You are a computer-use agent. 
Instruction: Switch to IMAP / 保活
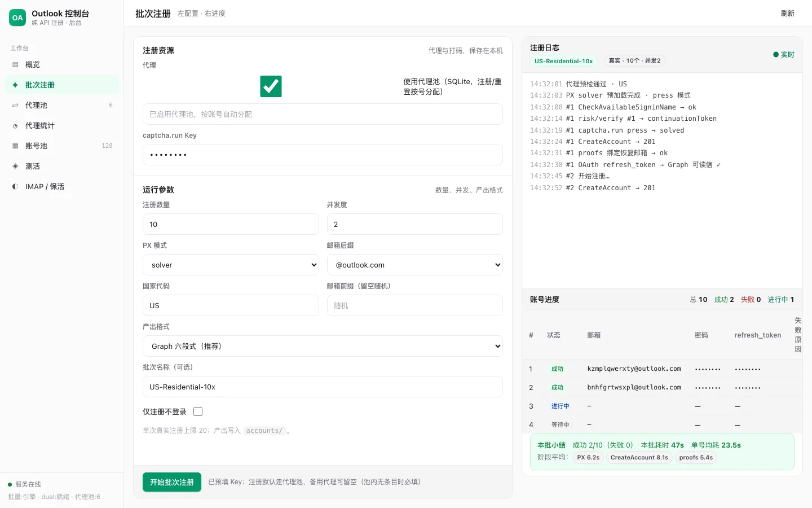(62, 187)
